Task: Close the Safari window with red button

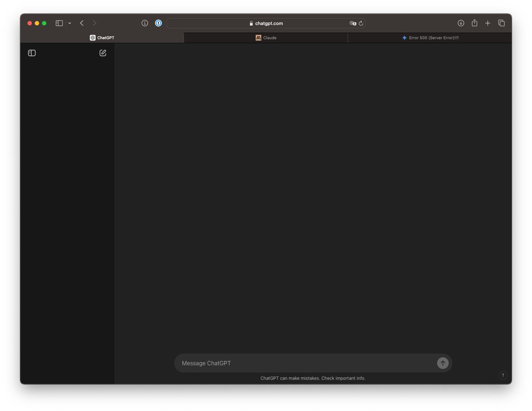Action: pyautogui.click(x=30, y=23)
